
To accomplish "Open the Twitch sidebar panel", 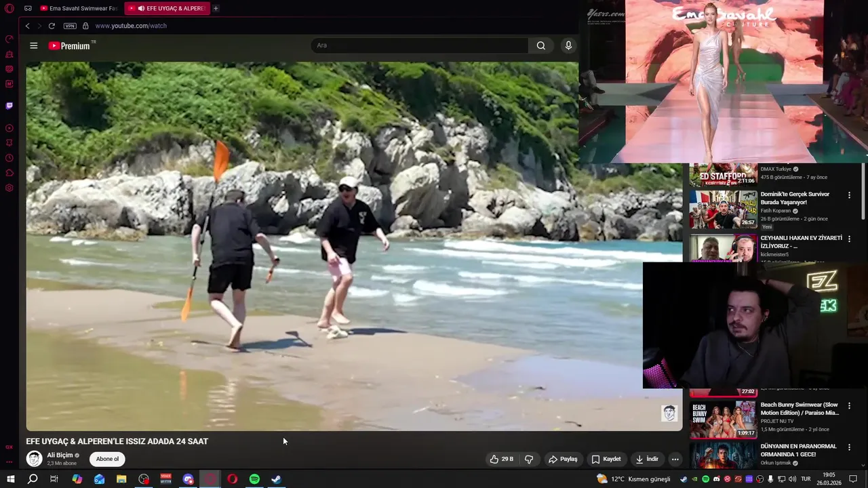I will [9, 106].
